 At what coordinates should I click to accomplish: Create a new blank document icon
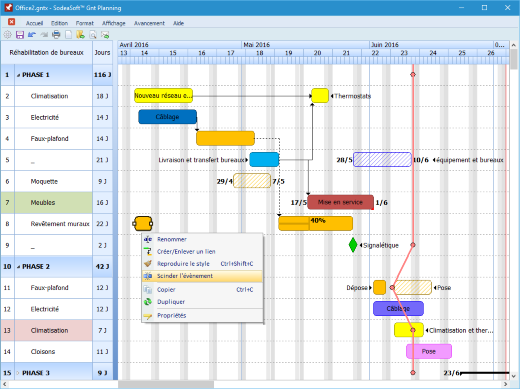(x=68, y=35)
